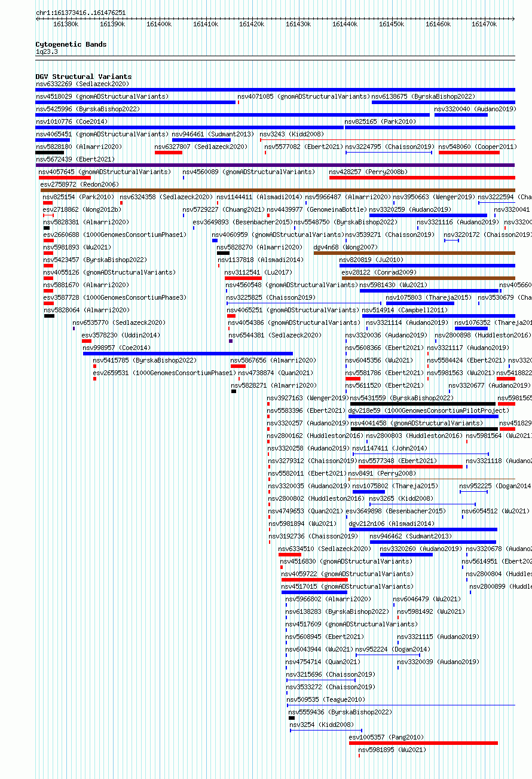This screenshot has width=532, height=779.
Task: Click dgv212n106 (Alsmadi2014) label
Action: 392,524
